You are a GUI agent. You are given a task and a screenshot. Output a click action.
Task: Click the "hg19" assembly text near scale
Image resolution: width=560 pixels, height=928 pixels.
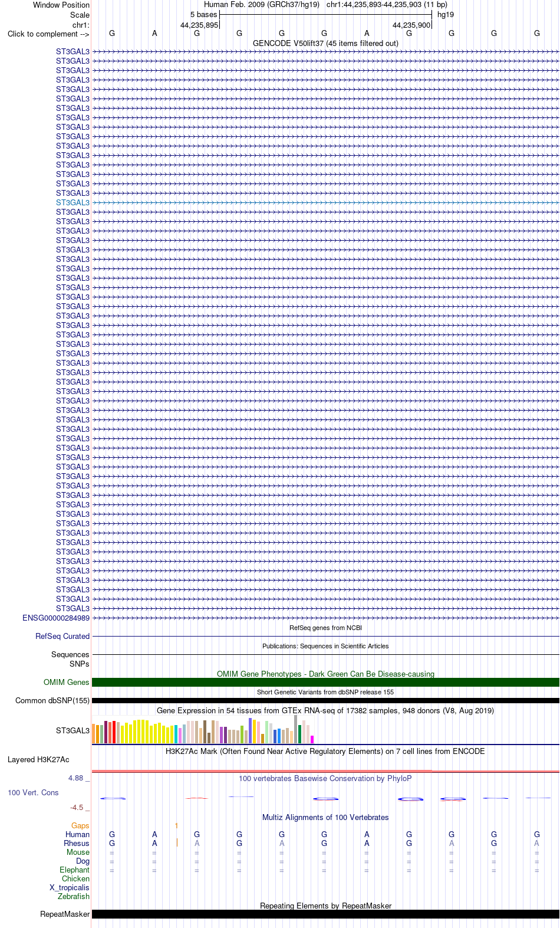point(446,14)
